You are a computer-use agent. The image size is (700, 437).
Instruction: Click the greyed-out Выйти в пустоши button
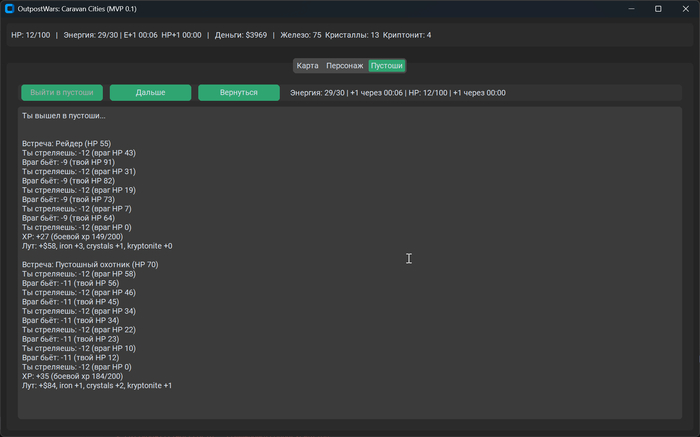pos(62,93)
